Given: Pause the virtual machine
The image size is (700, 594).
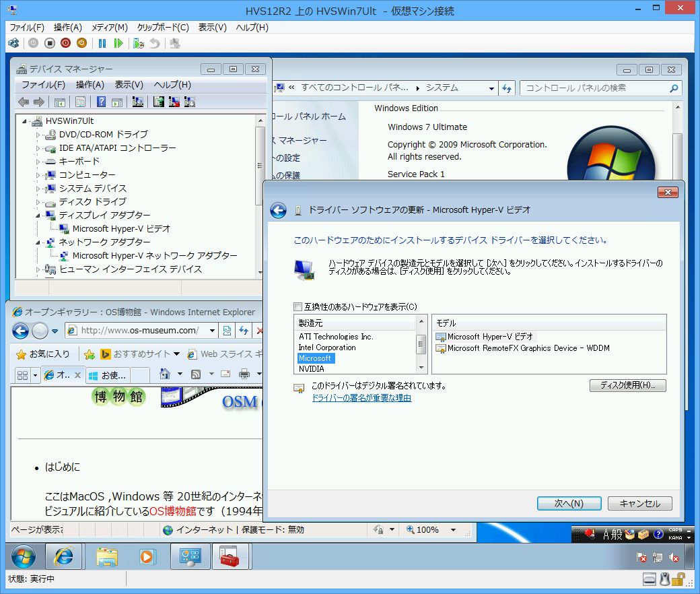Looking at the screenshot, I should 102,43.
